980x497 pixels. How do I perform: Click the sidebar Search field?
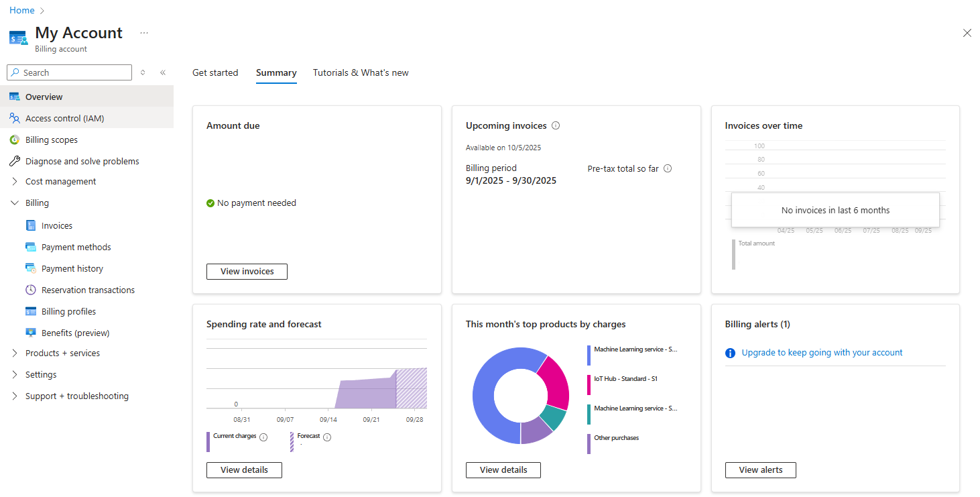[70, 72]
